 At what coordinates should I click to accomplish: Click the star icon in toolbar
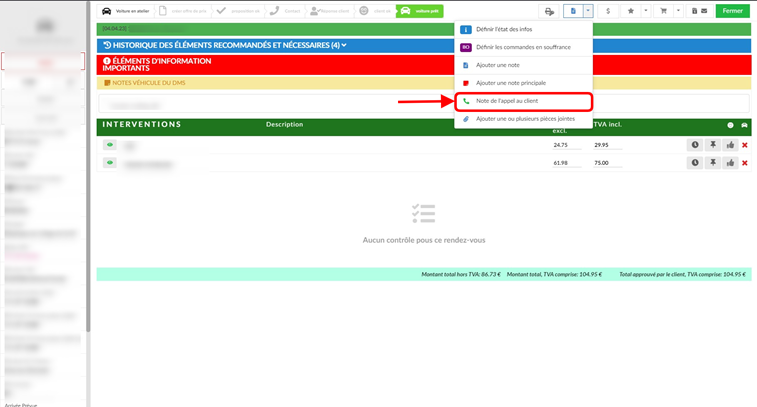[631, 11]
